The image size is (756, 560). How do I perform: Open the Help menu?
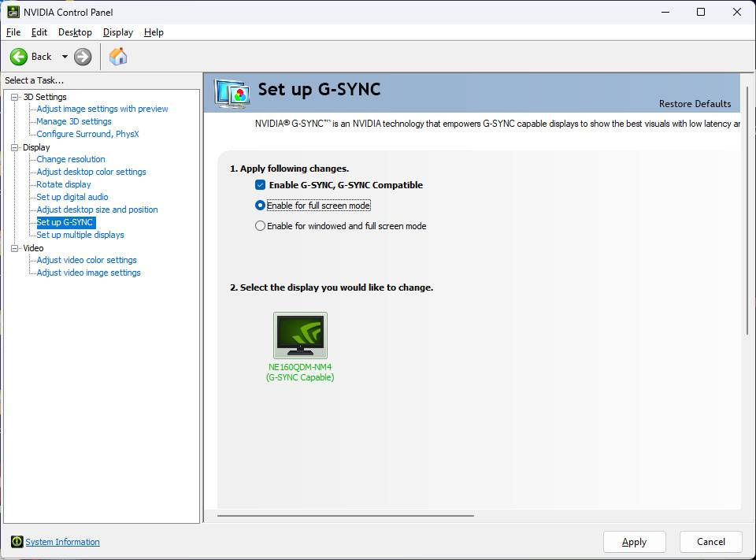154,32
